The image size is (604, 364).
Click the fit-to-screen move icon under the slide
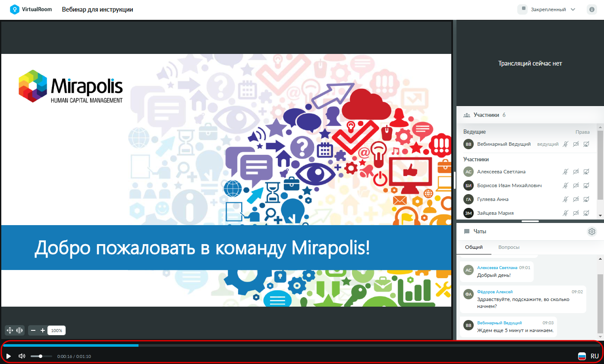pos(10,330)
